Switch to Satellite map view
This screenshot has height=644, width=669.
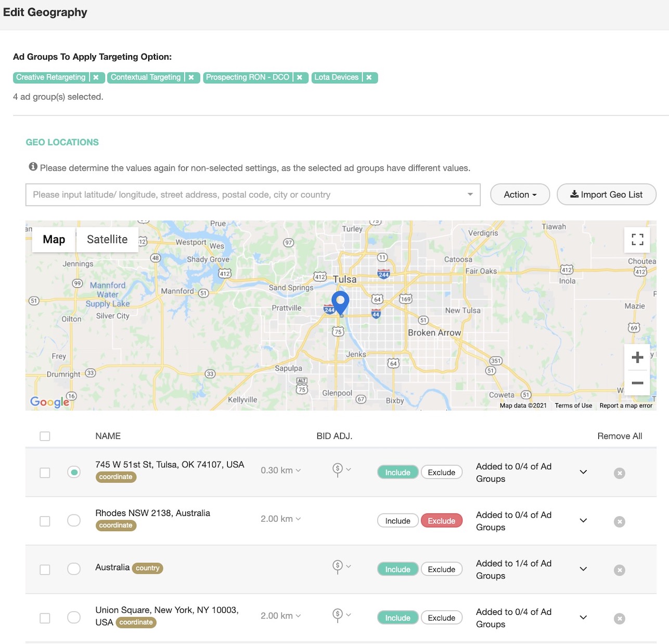click(x=107, y=239)
